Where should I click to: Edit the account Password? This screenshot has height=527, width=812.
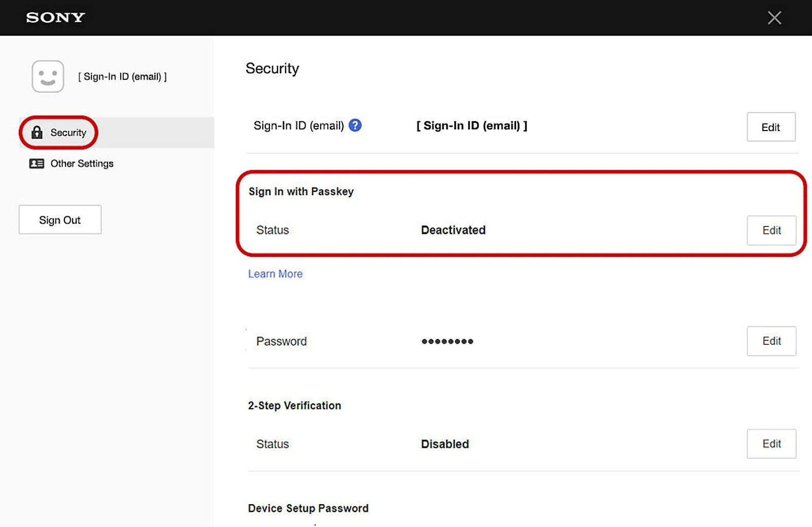pyautogui.click(x=771, y=341)
